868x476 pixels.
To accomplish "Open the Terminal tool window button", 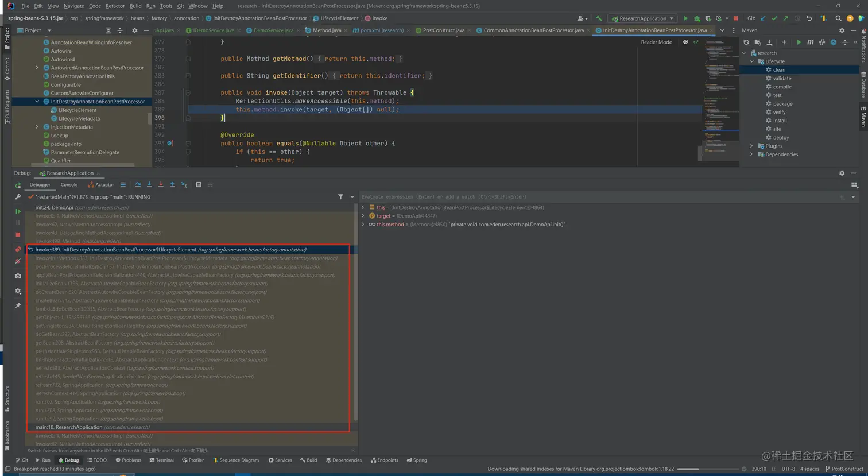I will [x=161, y=460].
